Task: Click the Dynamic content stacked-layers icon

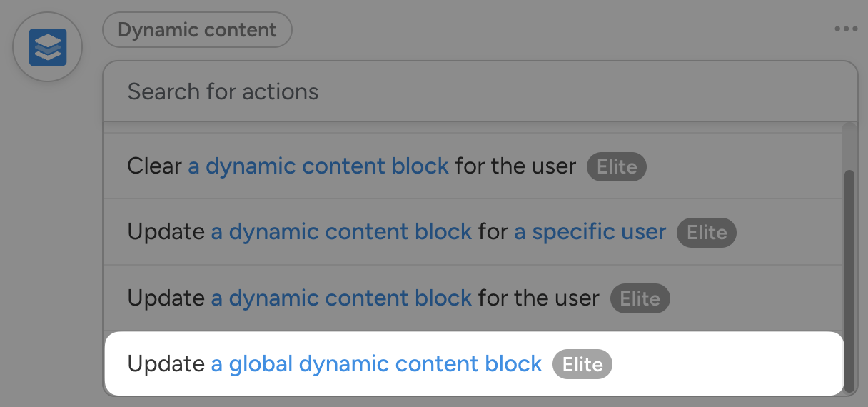Action: pos(48,47)
